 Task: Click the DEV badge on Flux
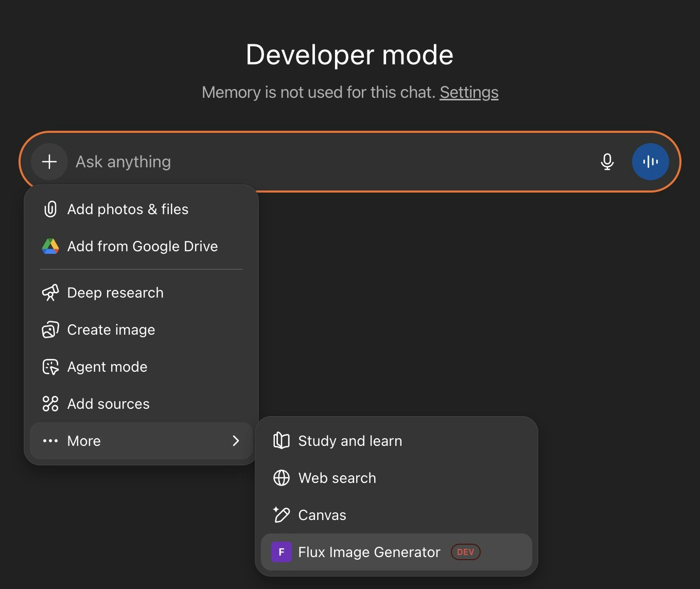click(x=465, y=552)
